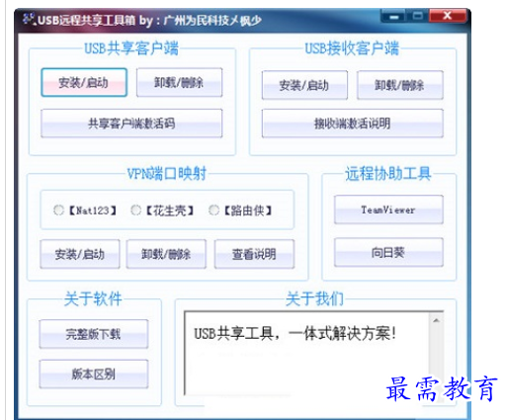Click scrollbar up arrow in 关于我们 box
The height and width of the screenshot is (420, 506).
point(437,320)
